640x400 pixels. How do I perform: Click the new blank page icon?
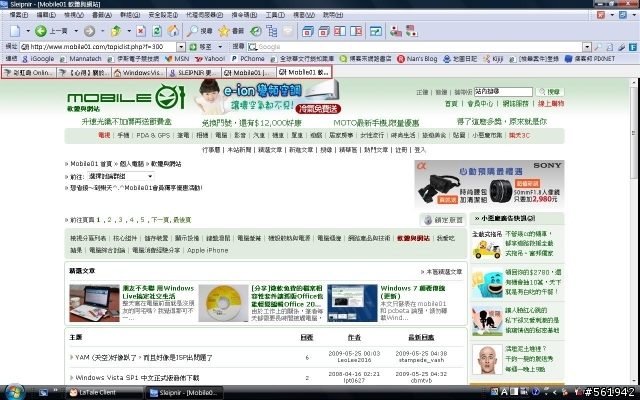[16, 31]
